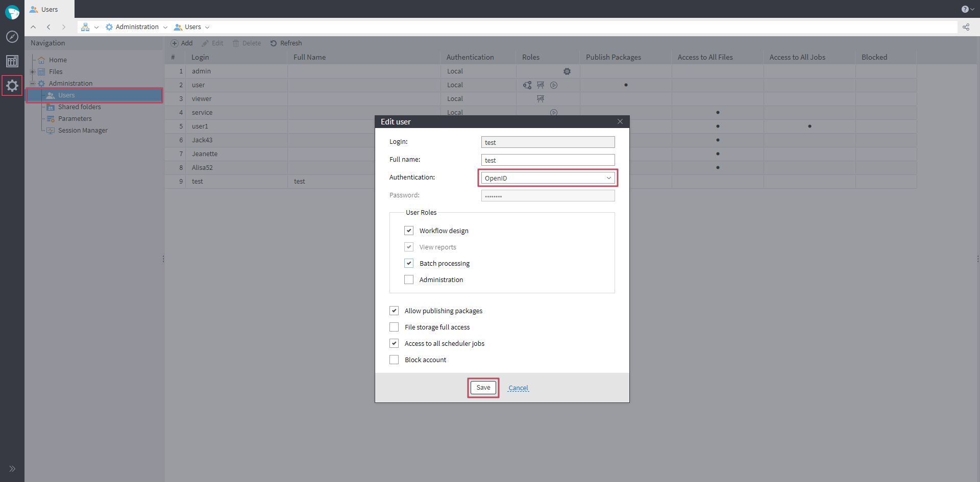Navigate back with the left arrow
Viewport: 980px width, 482px height.
pyautogui.click(x=48, y=27)
